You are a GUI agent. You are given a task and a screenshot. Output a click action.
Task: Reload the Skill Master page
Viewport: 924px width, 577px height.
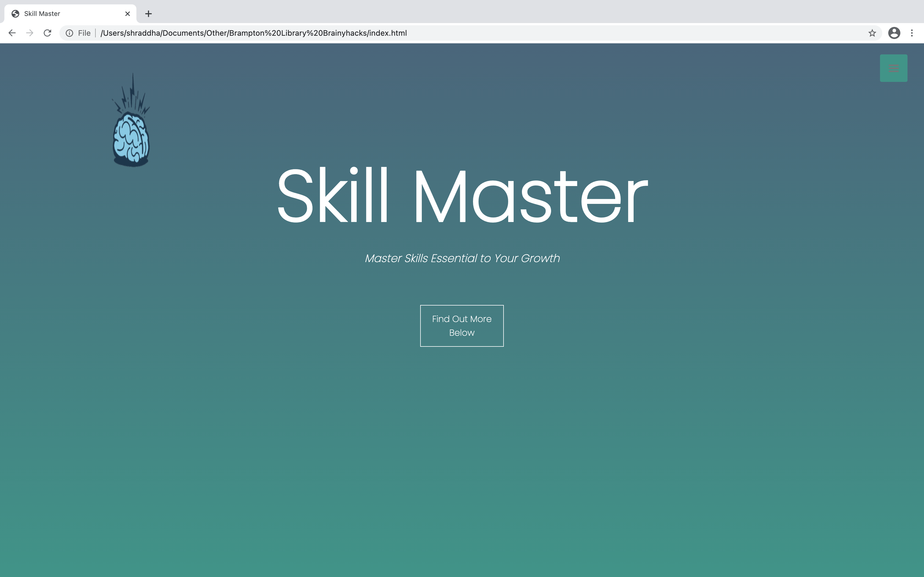click(47, 33)
